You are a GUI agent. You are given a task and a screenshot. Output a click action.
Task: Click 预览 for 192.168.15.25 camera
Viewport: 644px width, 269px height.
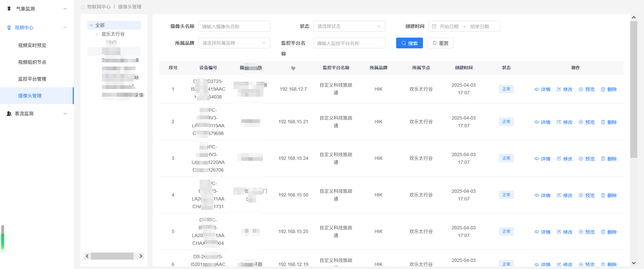click(x=587, y=232)
